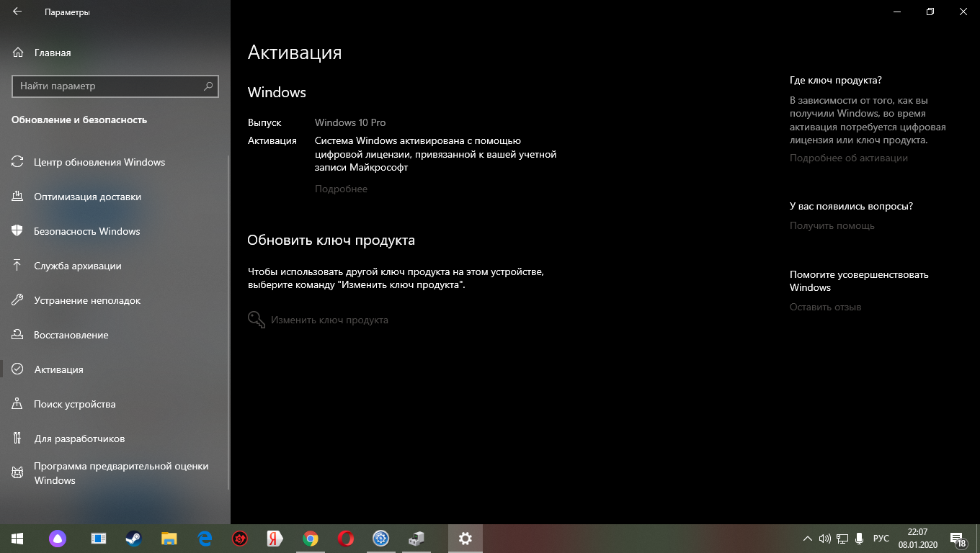Click the Получить помощь link
The image size is (980, 553).
pos(832,225)
